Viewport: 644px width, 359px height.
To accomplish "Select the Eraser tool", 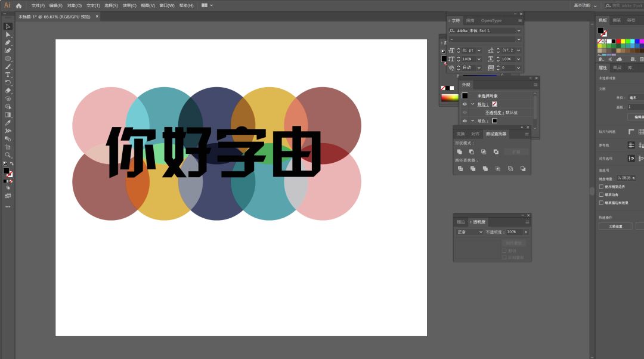I will (8, 91).
